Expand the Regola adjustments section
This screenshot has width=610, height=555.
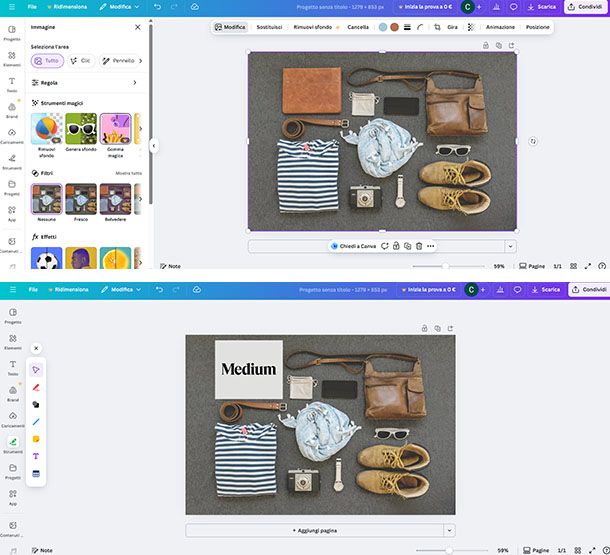point(85,83)
